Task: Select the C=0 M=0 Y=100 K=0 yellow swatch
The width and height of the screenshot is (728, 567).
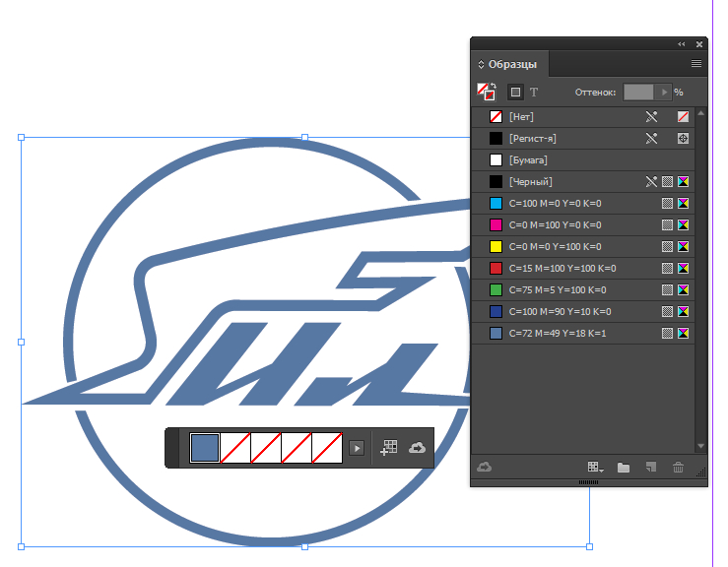Action: coord(582,247)
